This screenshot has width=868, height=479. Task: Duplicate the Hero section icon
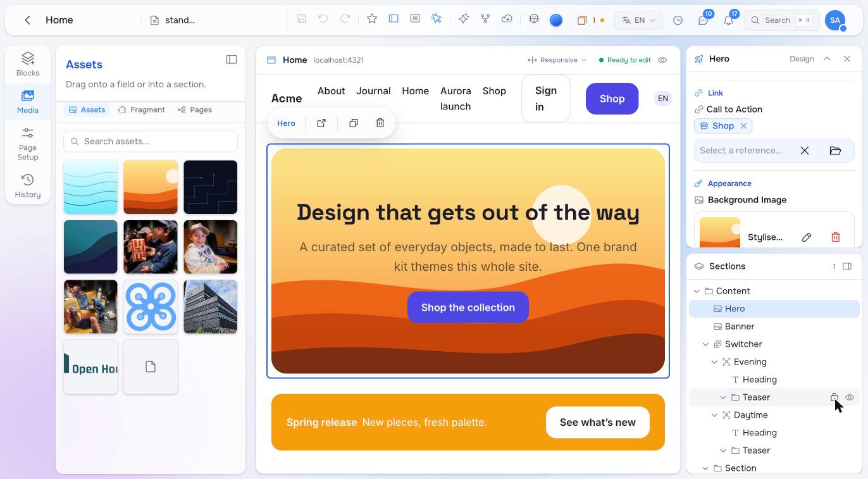354,123
